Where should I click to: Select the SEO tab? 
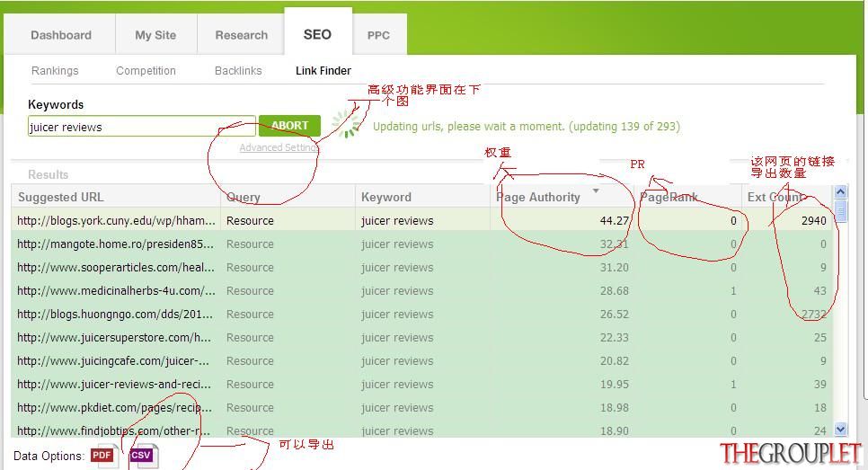click(318, 32)
